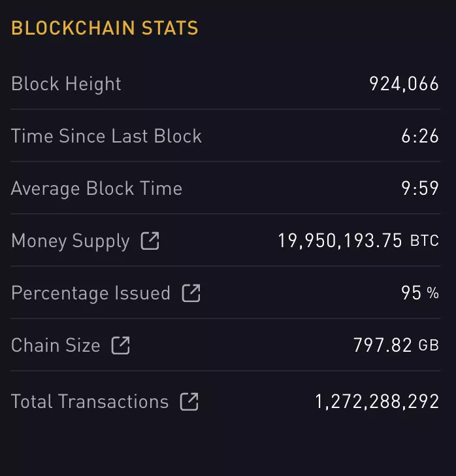Select the 19,950,193.75 money supply value
The image size is (456, 476).
click(x=340, y=241)
